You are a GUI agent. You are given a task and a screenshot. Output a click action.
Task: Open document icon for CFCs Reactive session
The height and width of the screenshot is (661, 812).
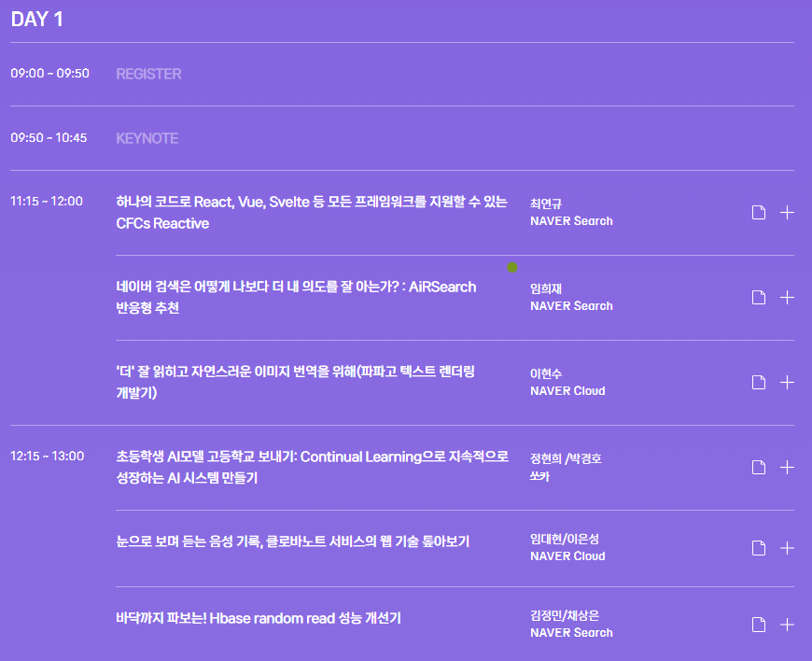[x=759, y=212]
